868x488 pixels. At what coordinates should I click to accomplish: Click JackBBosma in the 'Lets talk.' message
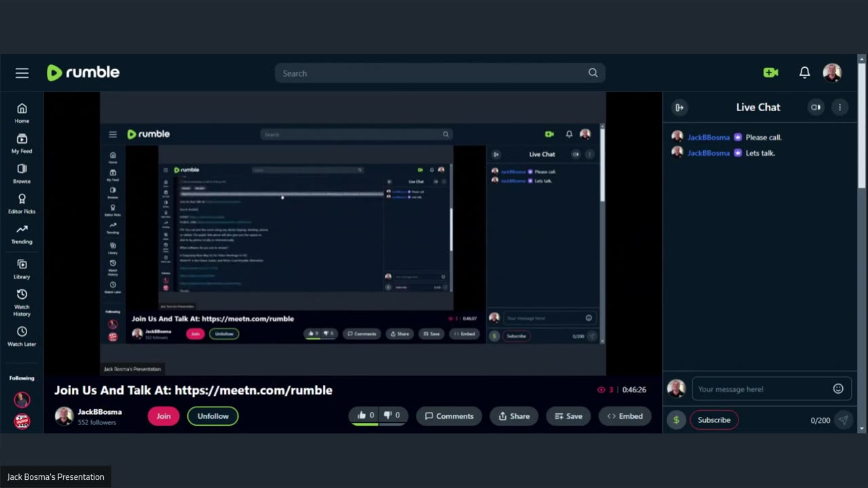point(709,152)
